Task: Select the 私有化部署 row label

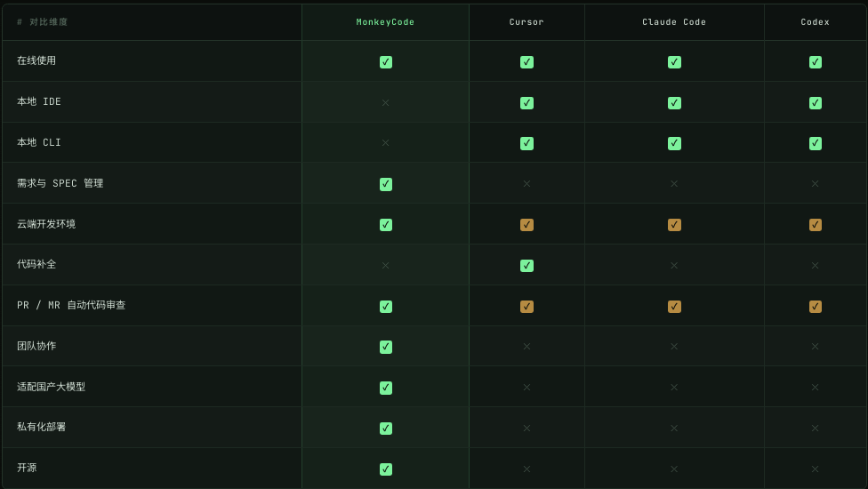Action: [x=42, y=427]
